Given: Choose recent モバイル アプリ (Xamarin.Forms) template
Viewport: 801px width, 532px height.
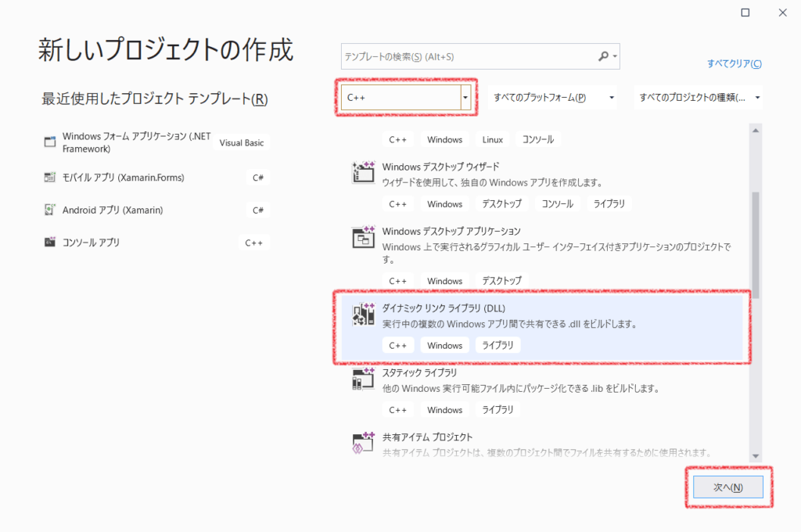Looking at the screenshot, I should tap(156, 178).
